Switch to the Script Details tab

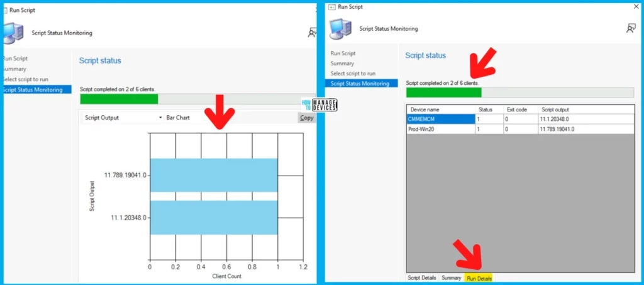click(423, 278)
